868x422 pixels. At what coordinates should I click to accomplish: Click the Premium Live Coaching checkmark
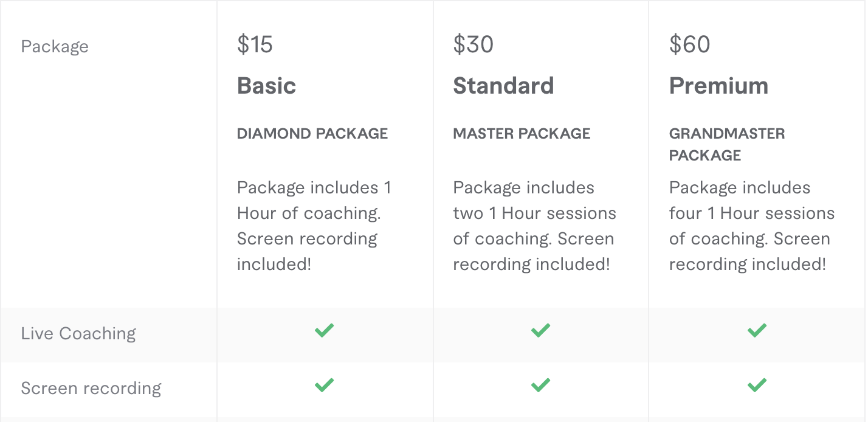click(x=757, y=331)
